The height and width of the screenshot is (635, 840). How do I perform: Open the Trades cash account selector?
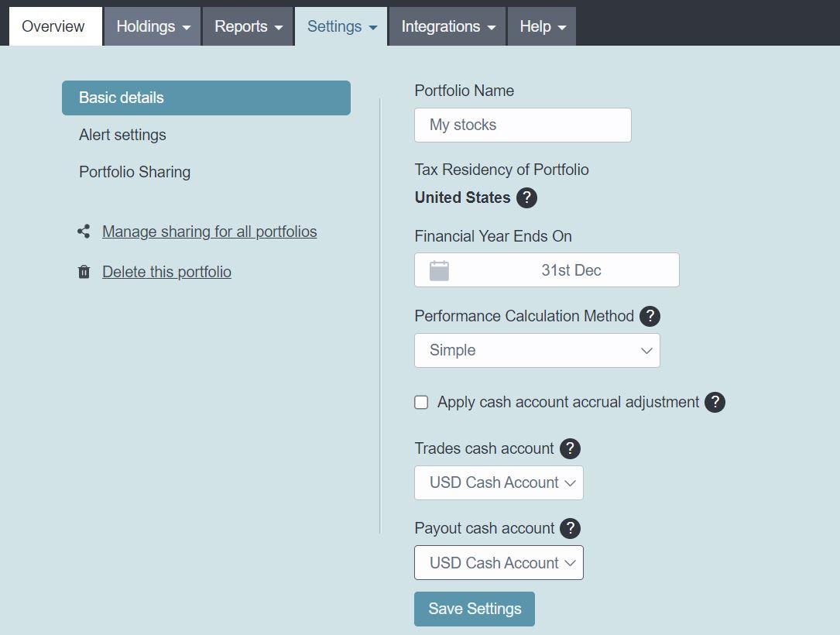pyautogui.click(x=499, y=482)
